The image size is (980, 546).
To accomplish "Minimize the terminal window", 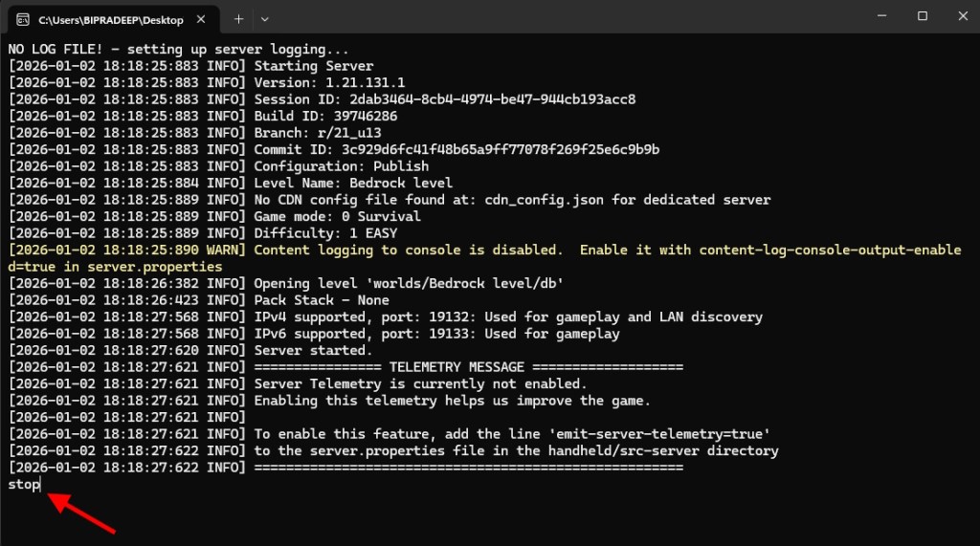I will click(878, 16).
